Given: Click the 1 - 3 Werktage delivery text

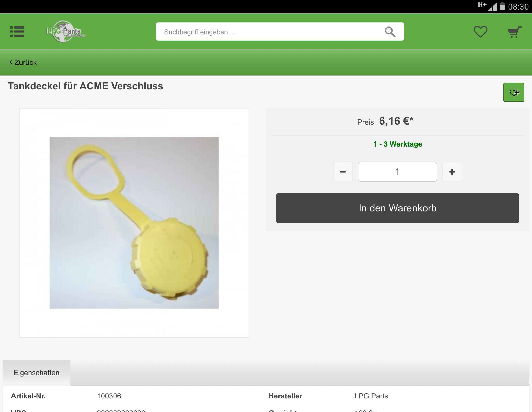Looking at the screenshot, I should [397, 144].
